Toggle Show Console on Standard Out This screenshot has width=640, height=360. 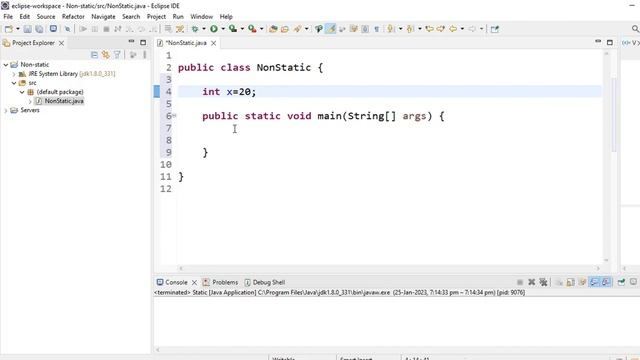coord(594,282)
